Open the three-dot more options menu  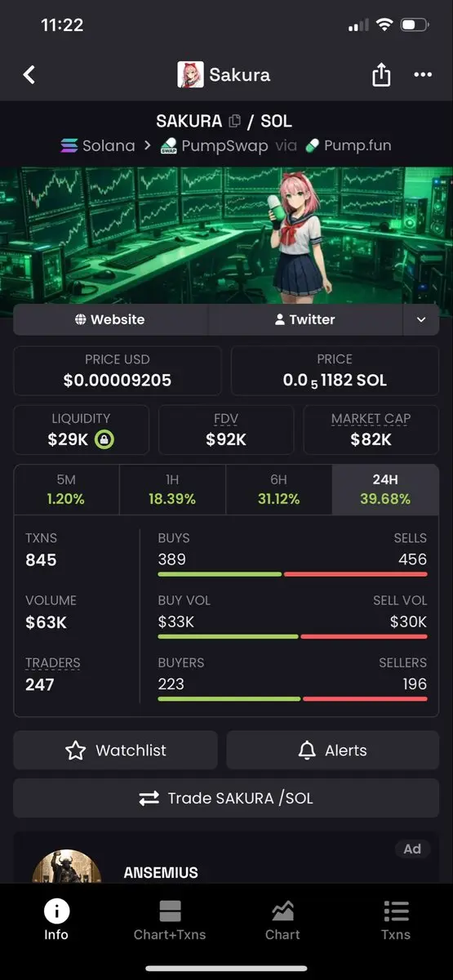point(423,75)
